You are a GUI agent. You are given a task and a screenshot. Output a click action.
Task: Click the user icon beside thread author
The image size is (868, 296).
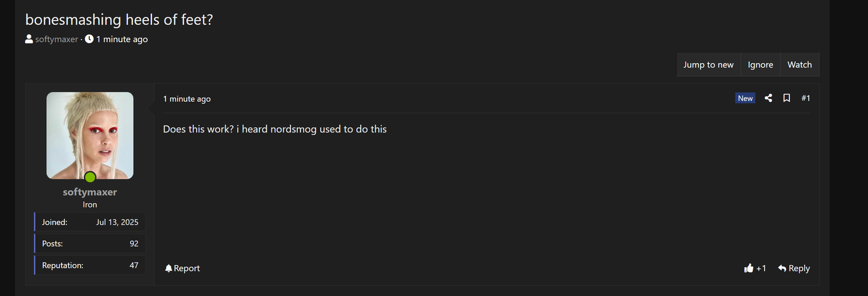pyautogui.click(x=29, y=39)
